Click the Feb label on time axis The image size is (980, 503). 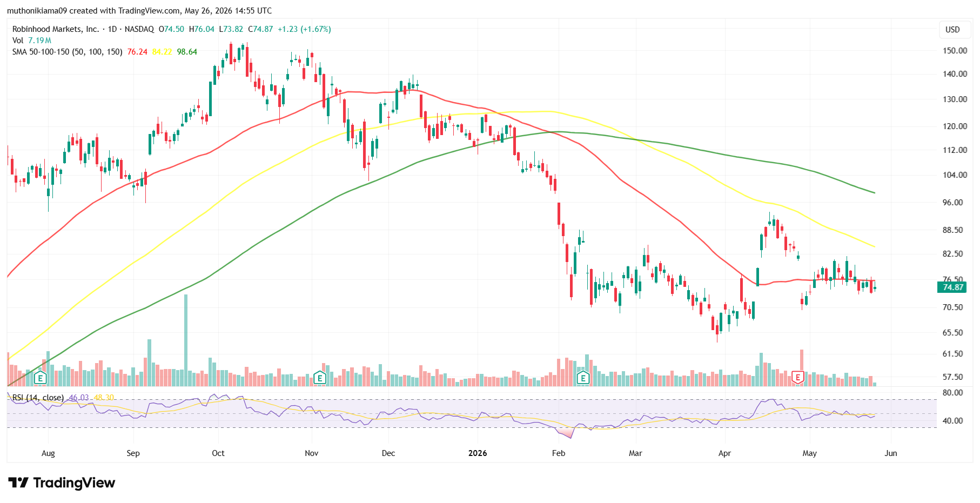tap(559, 453)
